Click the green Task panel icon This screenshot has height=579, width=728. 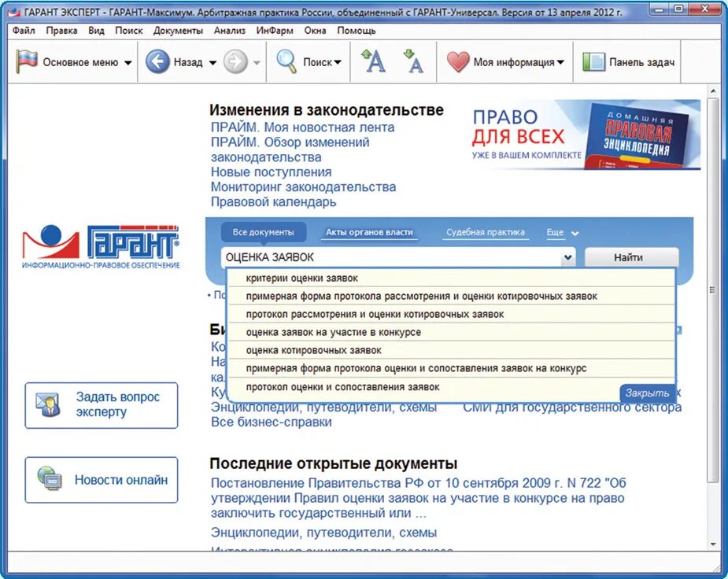tap(594, 61)
